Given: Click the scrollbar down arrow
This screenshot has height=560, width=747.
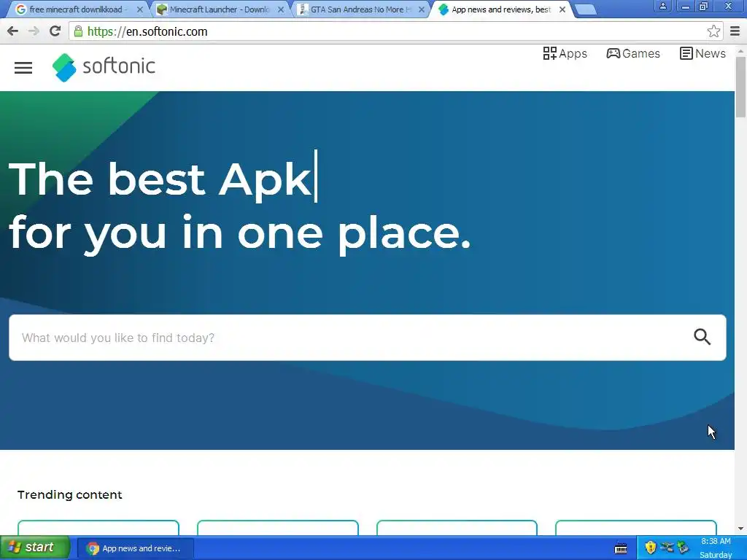Looking at the screenshot, I should coord(740,528).
